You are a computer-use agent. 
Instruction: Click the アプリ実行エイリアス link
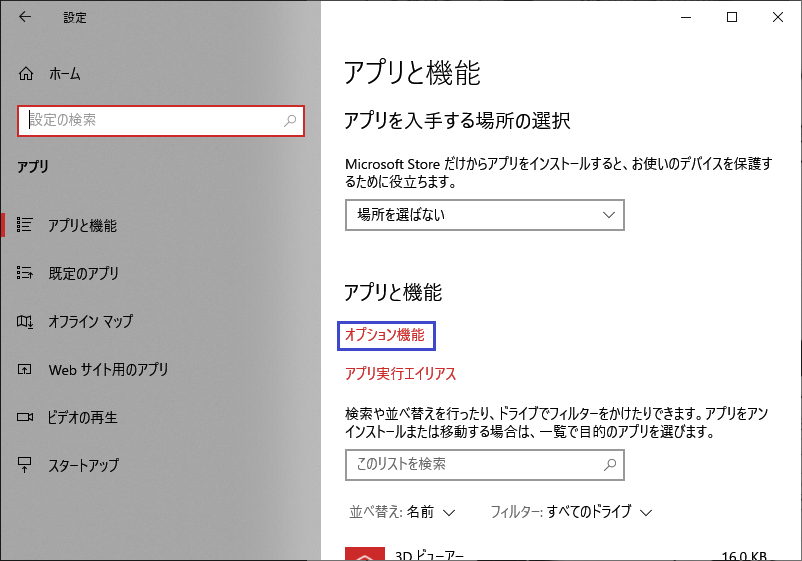point(400,374)
